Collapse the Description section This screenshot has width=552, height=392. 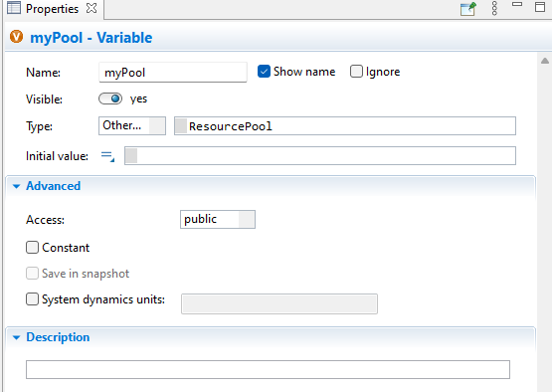(x=16, y=337)
